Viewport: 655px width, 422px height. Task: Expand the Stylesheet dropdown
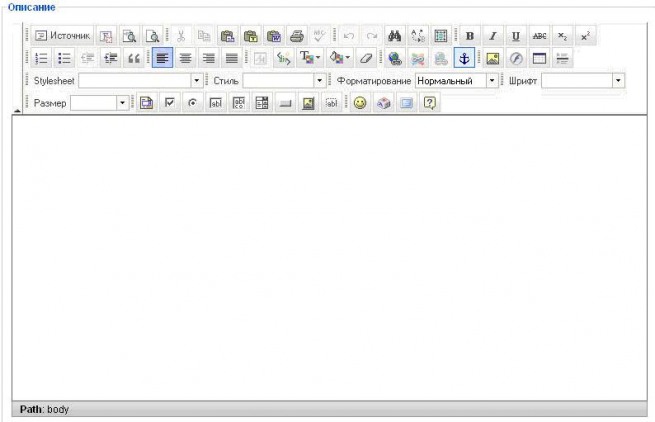196,80
